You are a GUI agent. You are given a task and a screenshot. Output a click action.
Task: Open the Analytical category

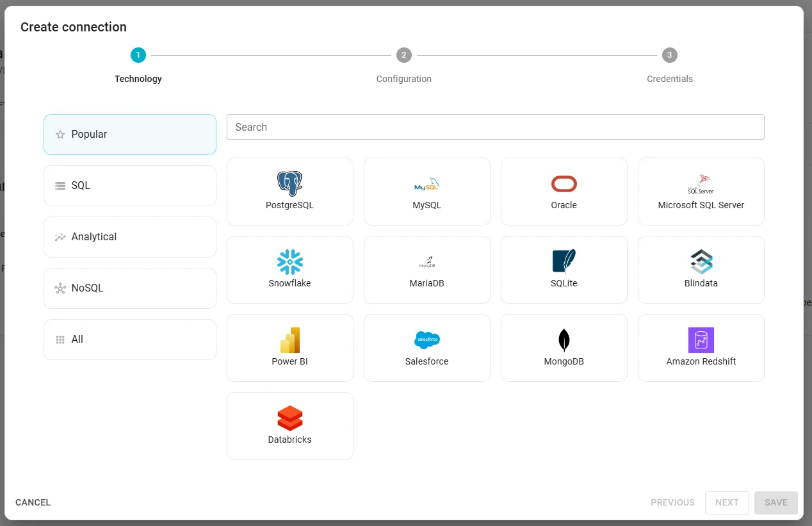(x=130, y=237)
